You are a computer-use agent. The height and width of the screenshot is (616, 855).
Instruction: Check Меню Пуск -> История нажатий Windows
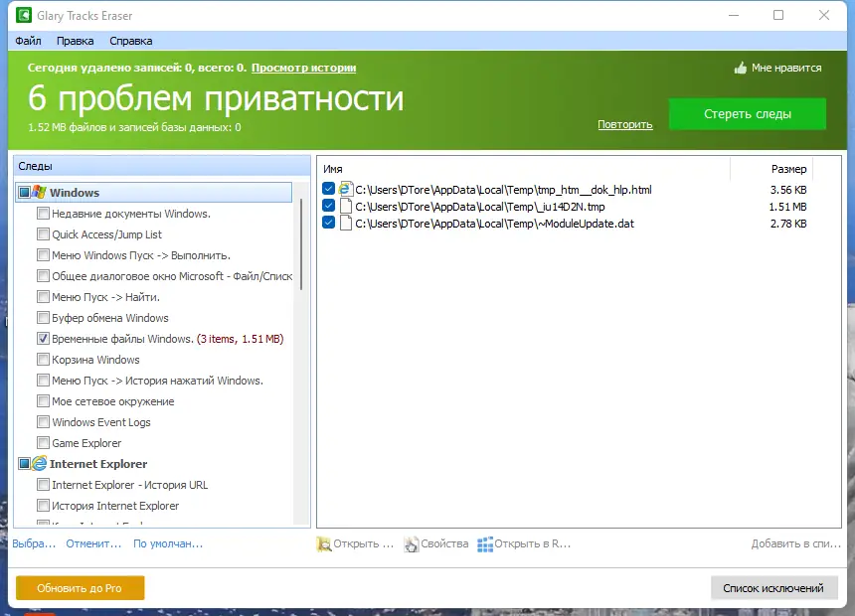(x=43, y=380)
